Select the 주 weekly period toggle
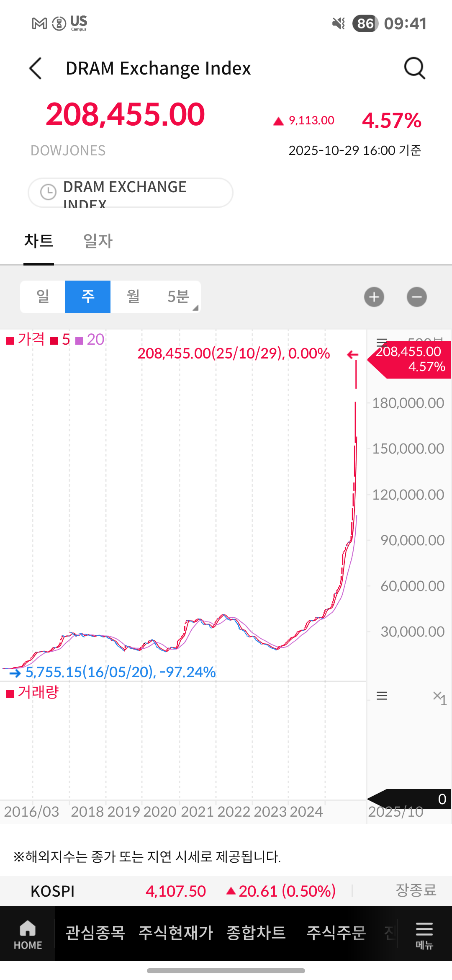Viewport: 452px width, 980px height. (88, 297)
